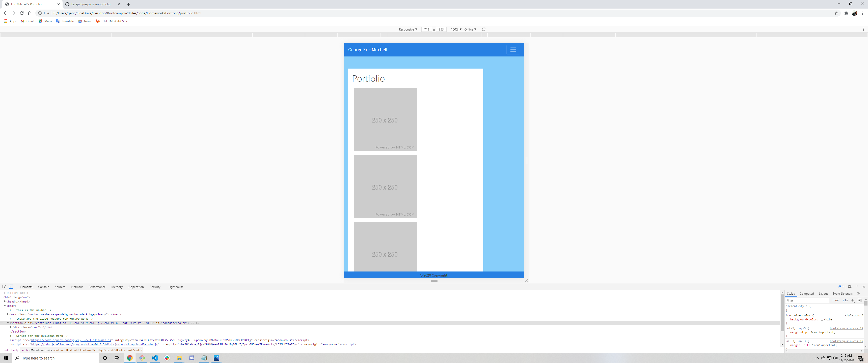
Task: Open the Gmail bookmark
Action: click(27, 21)
